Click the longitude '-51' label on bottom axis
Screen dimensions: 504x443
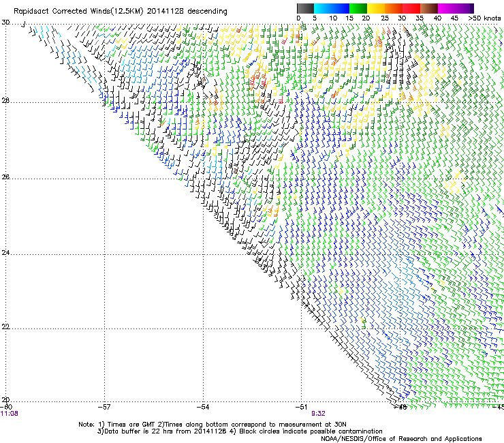302,407
